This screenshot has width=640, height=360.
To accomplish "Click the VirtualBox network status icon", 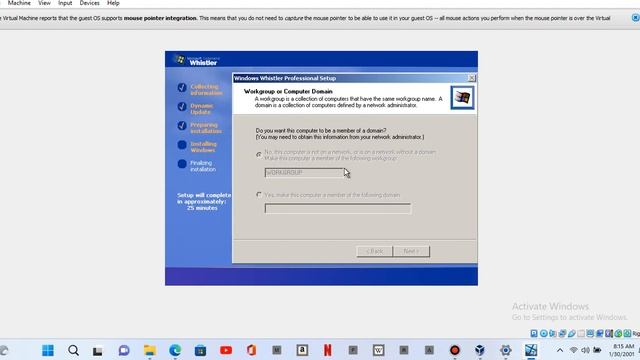I will [x=562, y=333].
